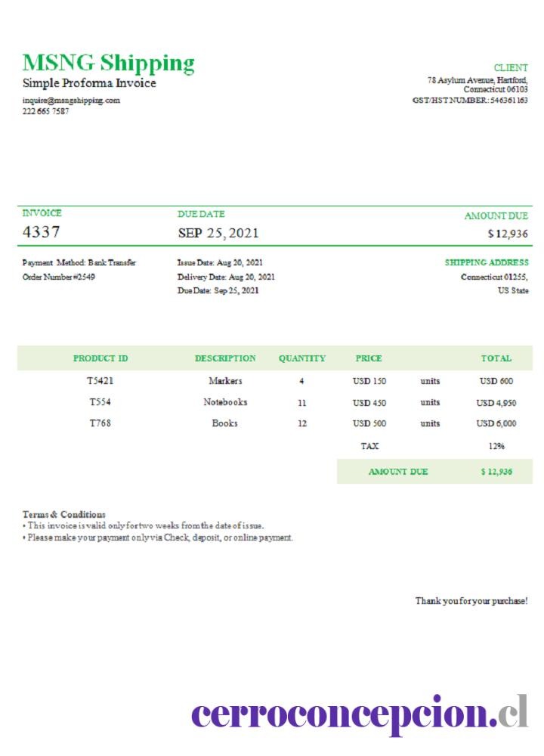
Task: Select the Terms & Conditions heading
Action: [x=64, y=514]
